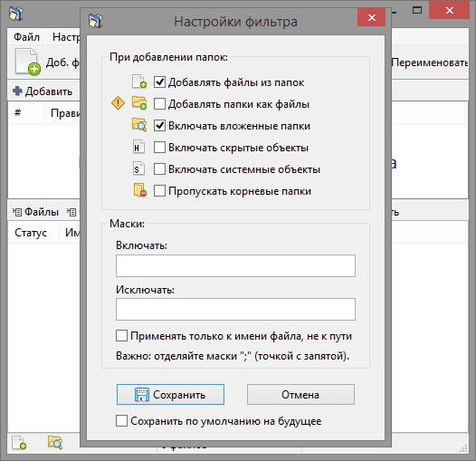This screenshot has width=476, height=461.
Task: Click the Добавить rule button
Action: click(43, 91)
